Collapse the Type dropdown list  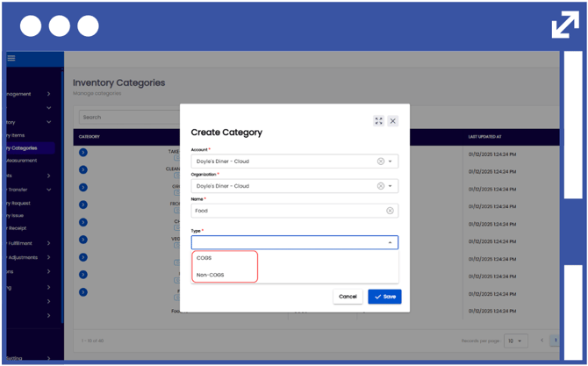point(391,242)
